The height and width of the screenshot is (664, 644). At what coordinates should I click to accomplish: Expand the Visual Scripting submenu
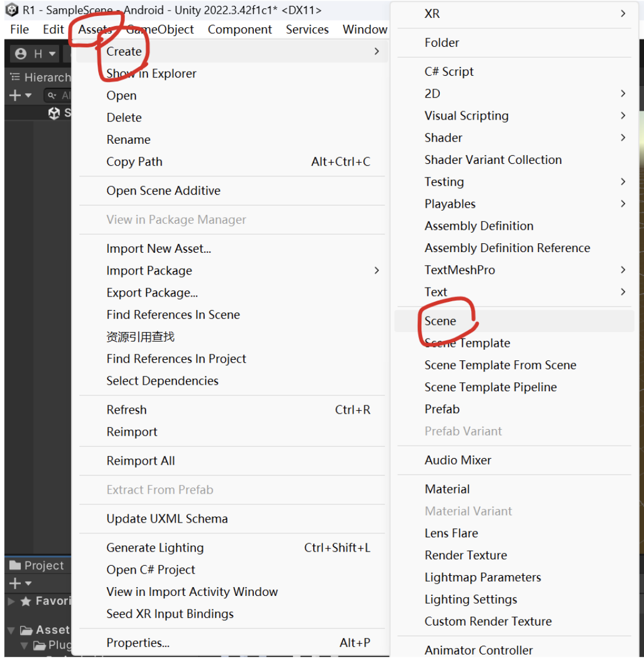(514, 115)
